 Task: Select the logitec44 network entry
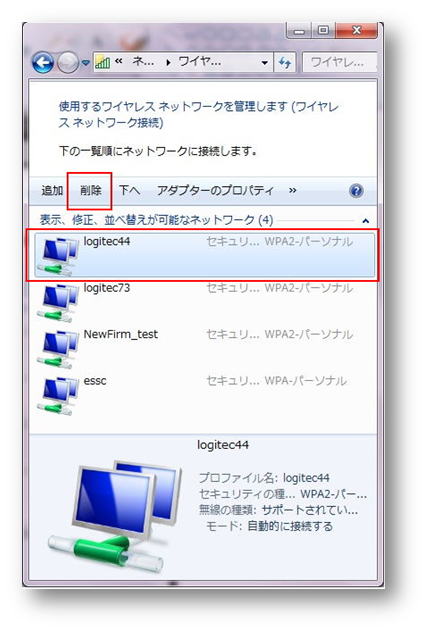coord(204,255)
